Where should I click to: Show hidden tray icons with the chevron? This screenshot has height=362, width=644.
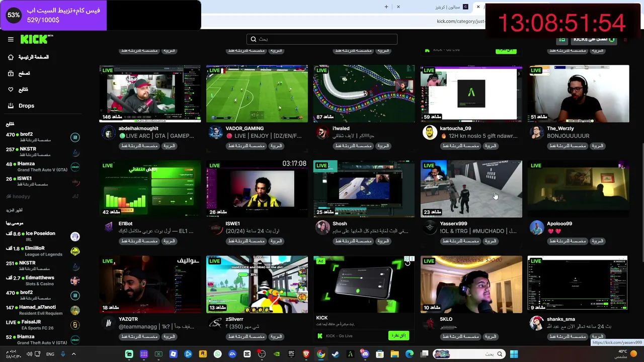click(x=73, y=354)
